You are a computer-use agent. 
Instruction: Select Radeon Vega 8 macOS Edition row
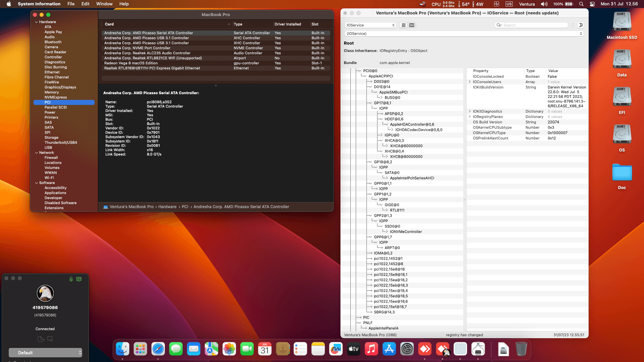point(216,63)
